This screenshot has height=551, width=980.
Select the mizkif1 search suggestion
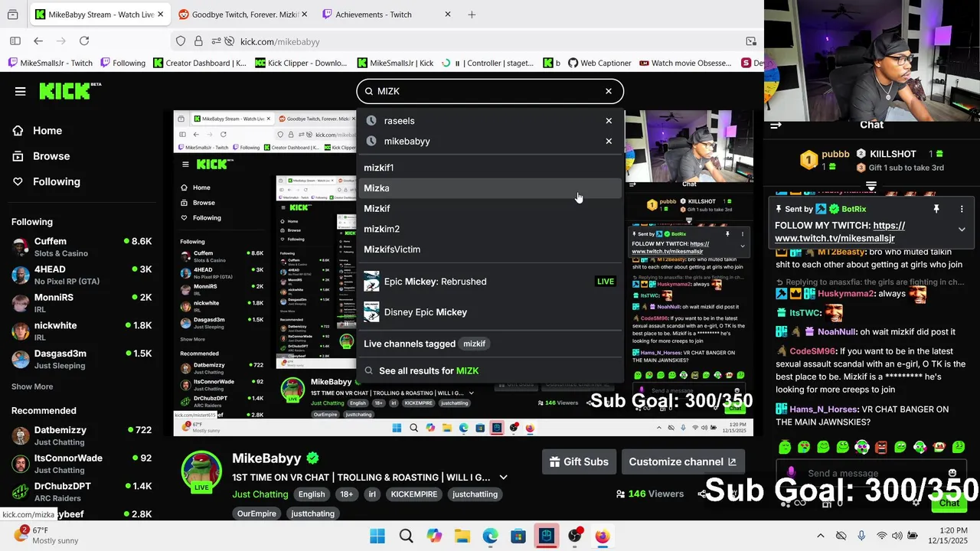[x=490, y=168]
